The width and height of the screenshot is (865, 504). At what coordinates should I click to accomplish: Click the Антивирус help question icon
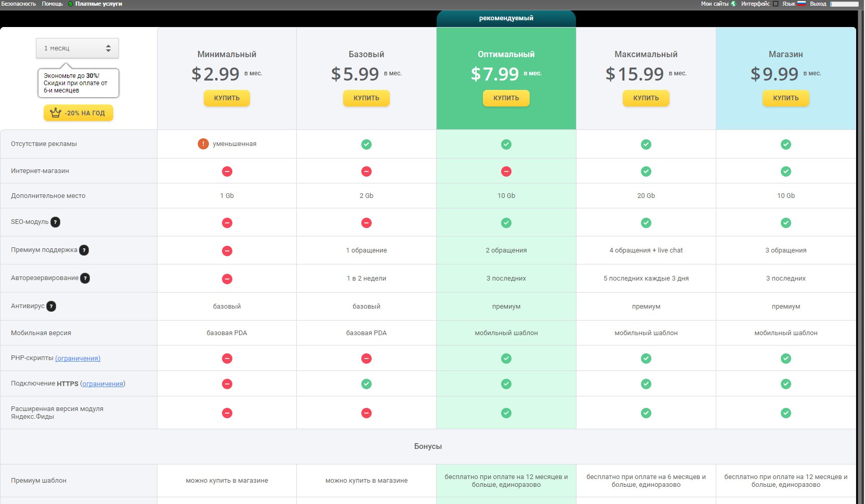pyautogui.click(x=51, y=306)
